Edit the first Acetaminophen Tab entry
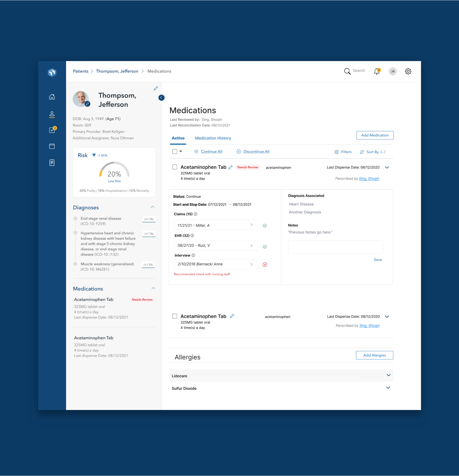This screenshot has height=476, width=459. tap(230, 167)
